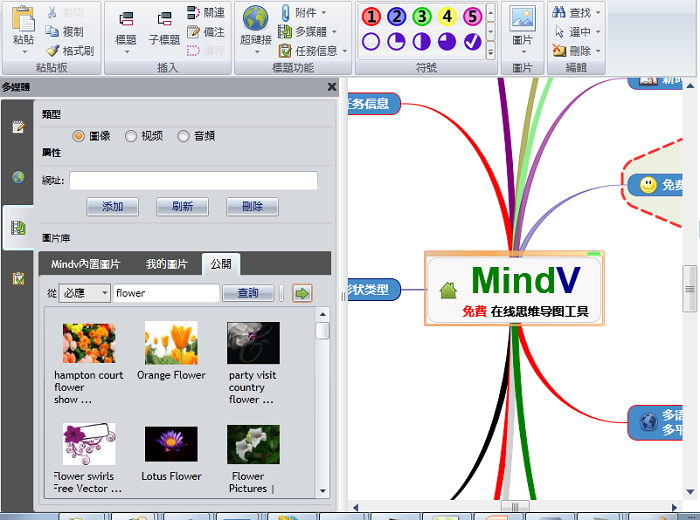Expand the Topic (標題) dropdown arrow
The image size is (700, 520).
click(127, 52)
